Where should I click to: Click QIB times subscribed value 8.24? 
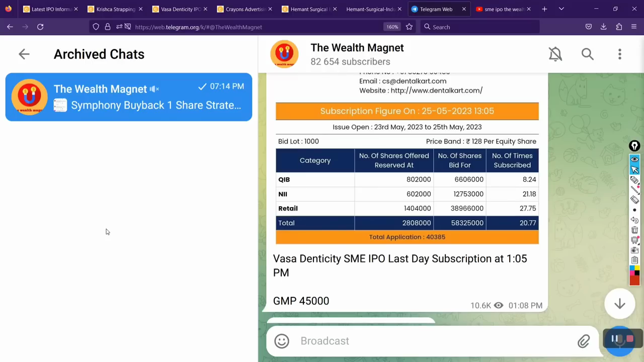[x=529, y=179]
